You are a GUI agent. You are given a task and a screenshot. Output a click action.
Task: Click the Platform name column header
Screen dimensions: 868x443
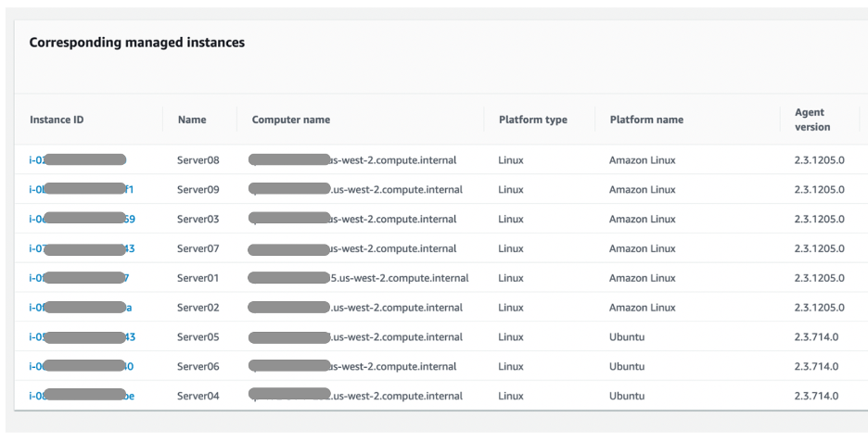pos(646,120)
